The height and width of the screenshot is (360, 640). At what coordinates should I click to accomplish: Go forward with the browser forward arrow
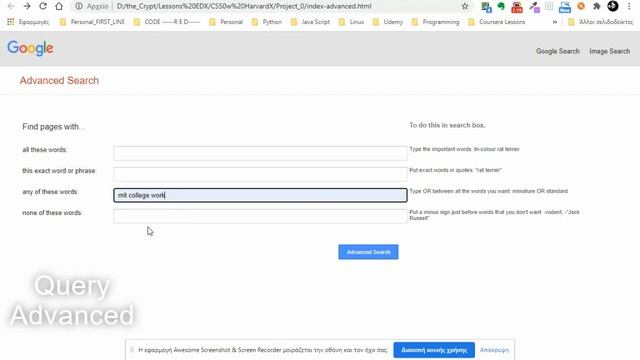point(27,6)
